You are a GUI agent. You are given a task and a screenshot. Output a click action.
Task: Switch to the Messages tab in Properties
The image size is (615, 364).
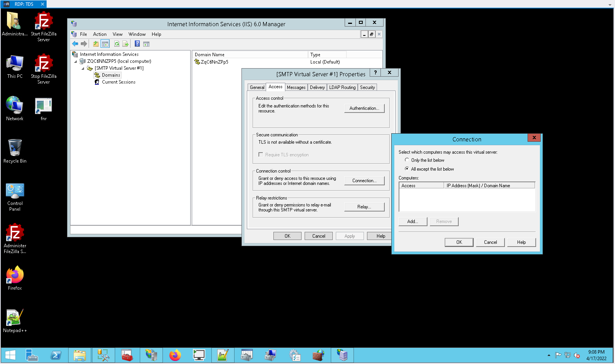coord(296,87)
